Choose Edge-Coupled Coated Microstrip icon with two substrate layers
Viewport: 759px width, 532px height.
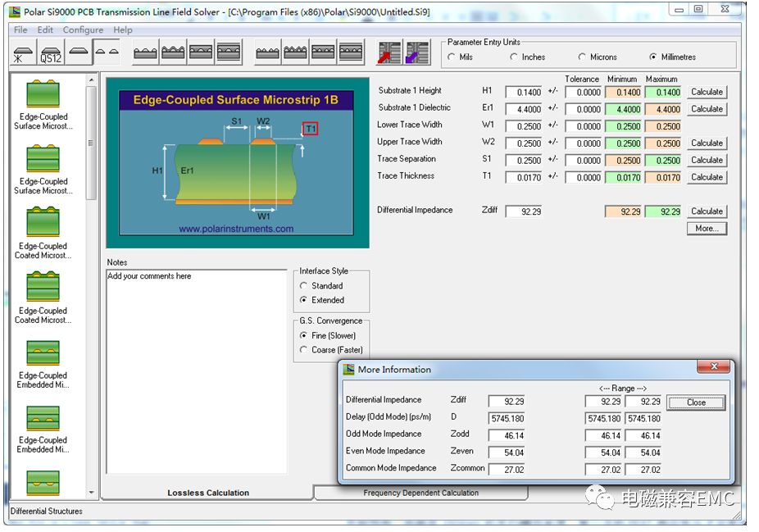[43, 287]
